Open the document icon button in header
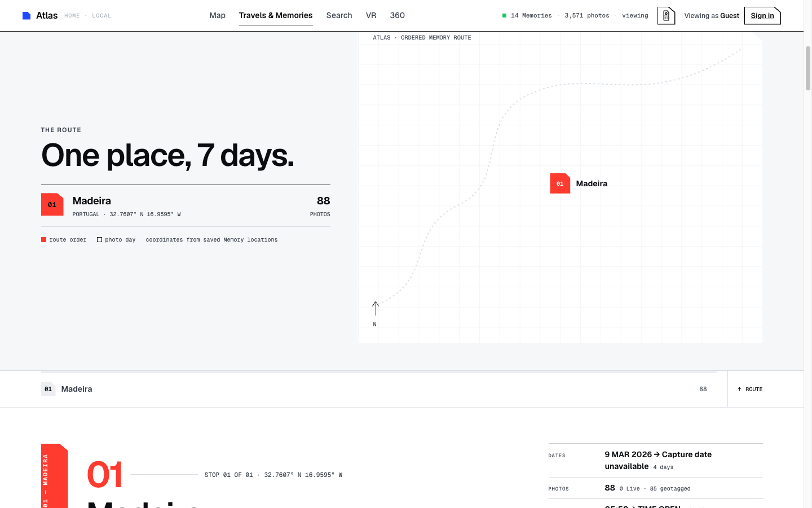The height and width of the screenshot is (508, 812). pyautogui.click(x=666, y=16)
